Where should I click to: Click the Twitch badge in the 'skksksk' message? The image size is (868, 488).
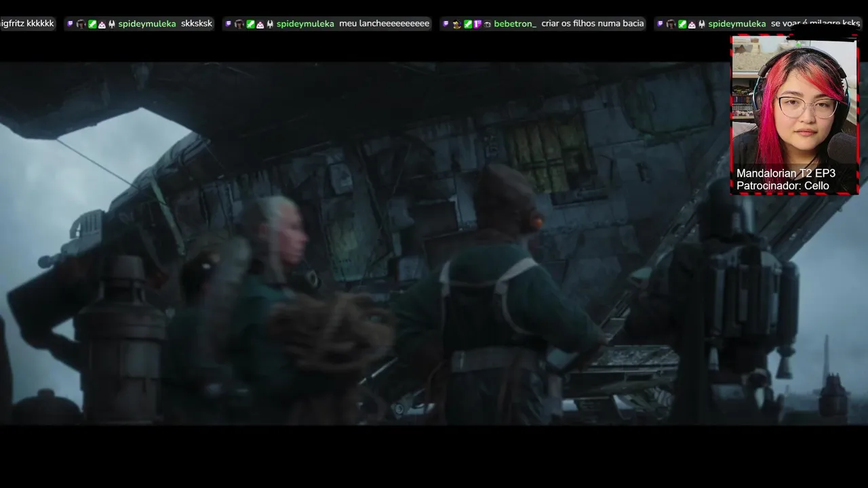[70, 24]
